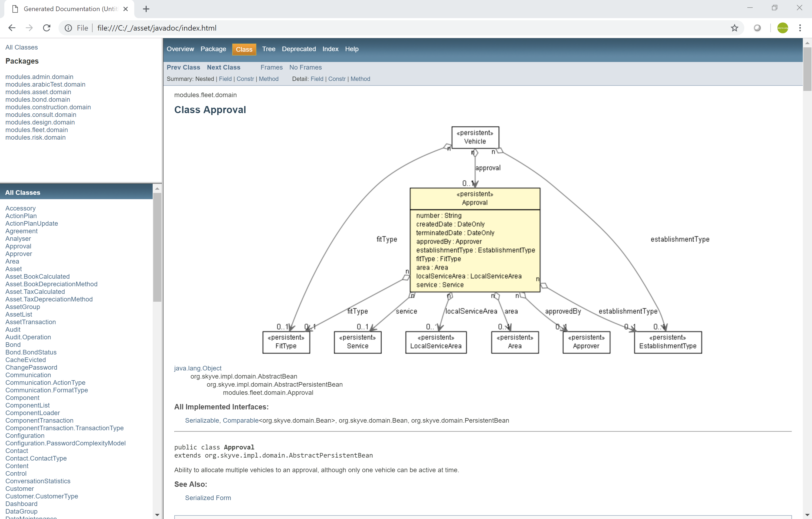Click the Vehicle box in the diagram
This screenshot has height=519, width=812.
(475, 137)
